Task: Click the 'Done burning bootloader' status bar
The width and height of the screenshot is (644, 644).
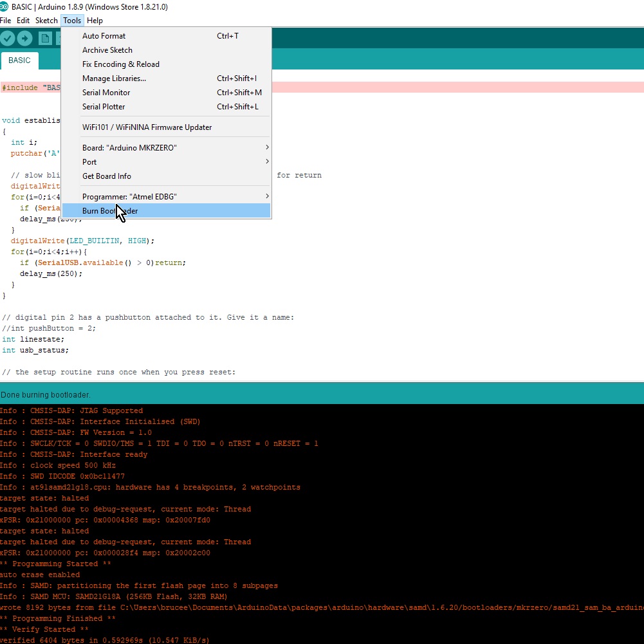Action: point(44,394)
